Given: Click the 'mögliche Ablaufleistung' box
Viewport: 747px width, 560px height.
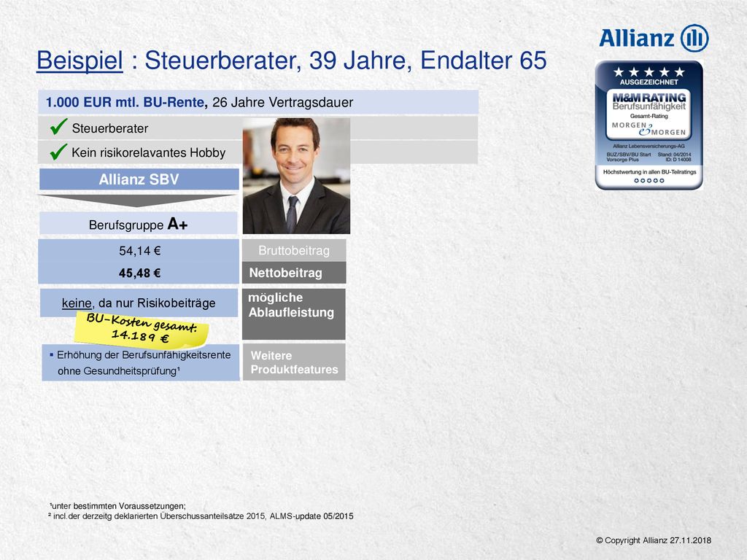Looking at the screenshot, I should tap(294, 314).
